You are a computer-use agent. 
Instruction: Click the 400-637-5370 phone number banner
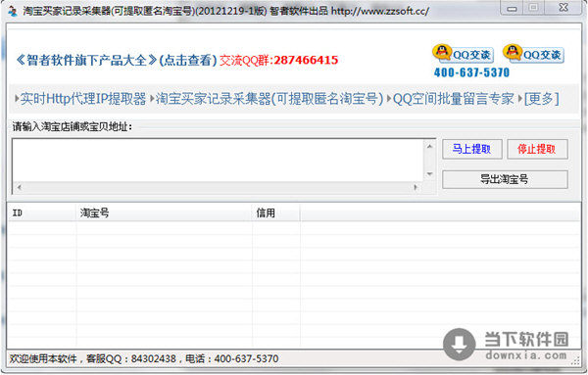tap(471, 72)
